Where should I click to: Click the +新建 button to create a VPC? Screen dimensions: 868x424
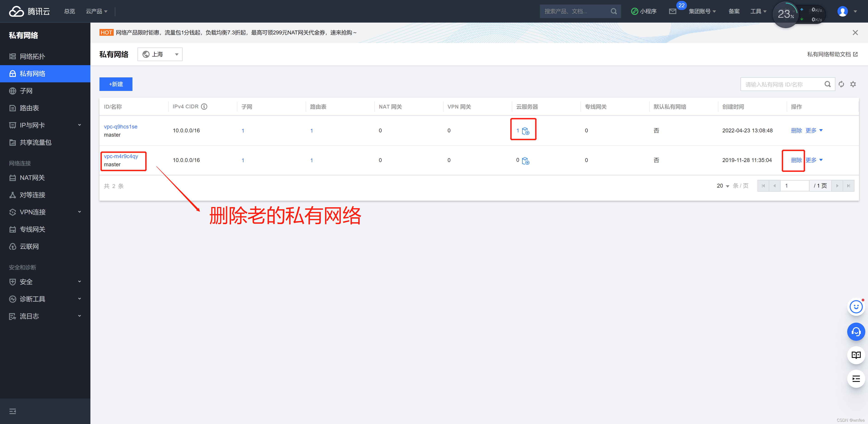[x=116, y=84]
